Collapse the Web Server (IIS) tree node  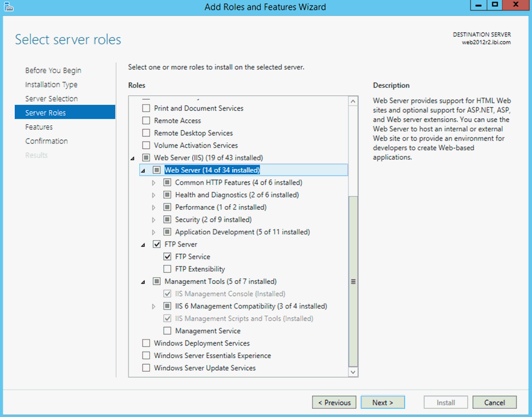pyautogui.click(x=133, y=158)
